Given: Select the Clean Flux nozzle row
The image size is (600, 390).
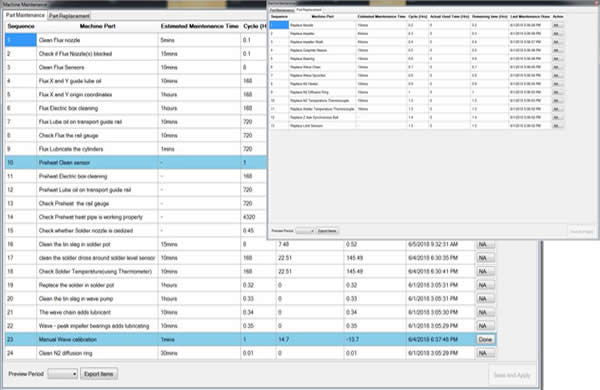Looking at the screenshot, I should 136,40.
